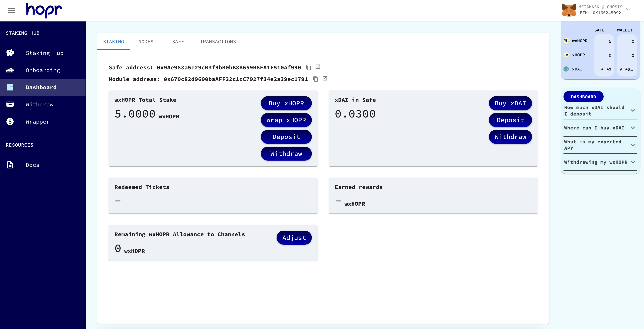This screenshot has height=329, width=644.
Task: Click Remaining wxHOPR Allowance to Channels heading
Action: coord(179,234)
